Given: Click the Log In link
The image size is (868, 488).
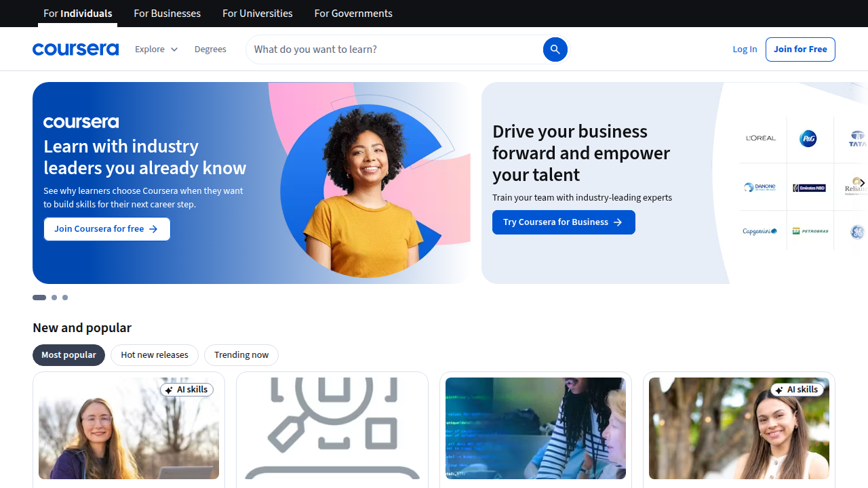Looking at the screenshot, I should (x=745, y=49).
